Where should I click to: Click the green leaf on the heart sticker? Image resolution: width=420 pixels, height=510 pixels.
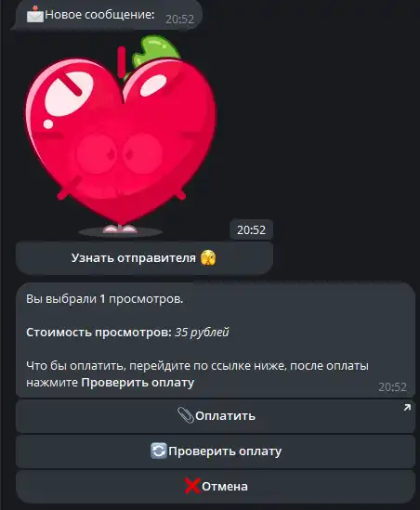(x=155, y=52)
